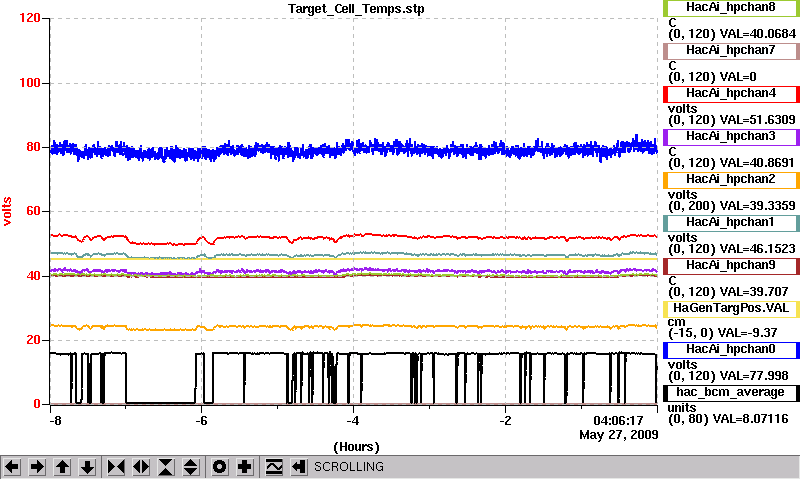Click the x-axis tick label -4
Image resolution: width=800 pixels, height=479 pixels.
click(353, 421)
